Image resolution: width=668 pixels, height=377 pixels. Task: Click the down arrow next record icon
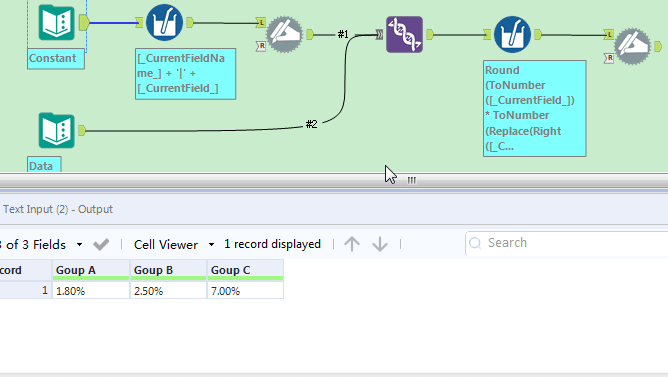coord(380,244)
